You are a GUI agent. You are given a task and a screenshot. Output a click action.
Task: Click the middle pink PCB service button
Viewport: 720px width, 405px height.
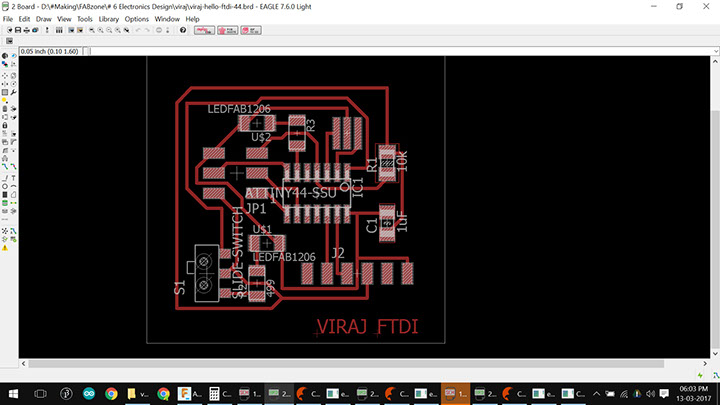pos(227,30)
